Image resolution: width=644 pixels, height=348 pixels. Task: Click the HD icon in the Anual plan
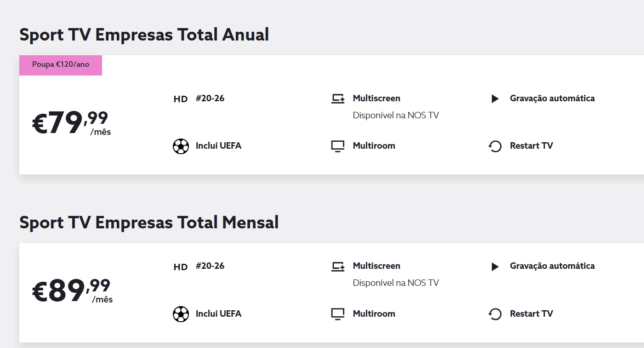[x=181, y=99]
